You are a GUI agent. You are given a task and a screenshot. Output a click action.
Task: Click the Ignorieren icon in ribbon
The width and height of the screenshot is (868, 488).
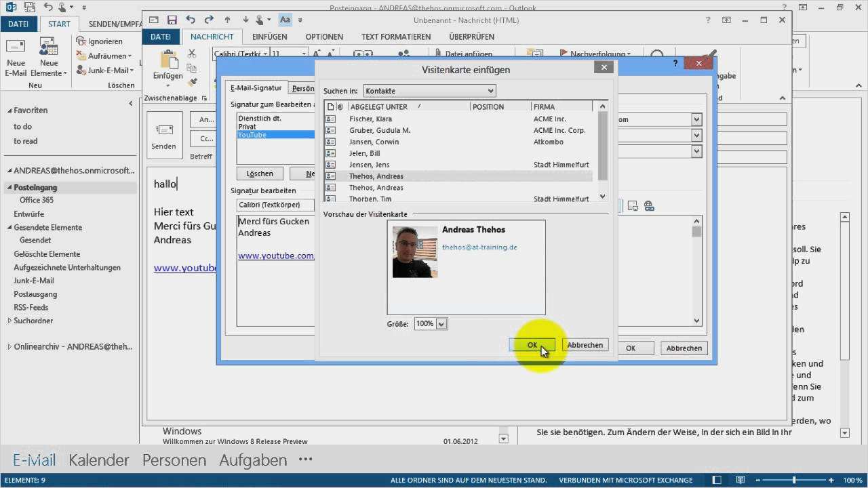[x=81, y=41]
